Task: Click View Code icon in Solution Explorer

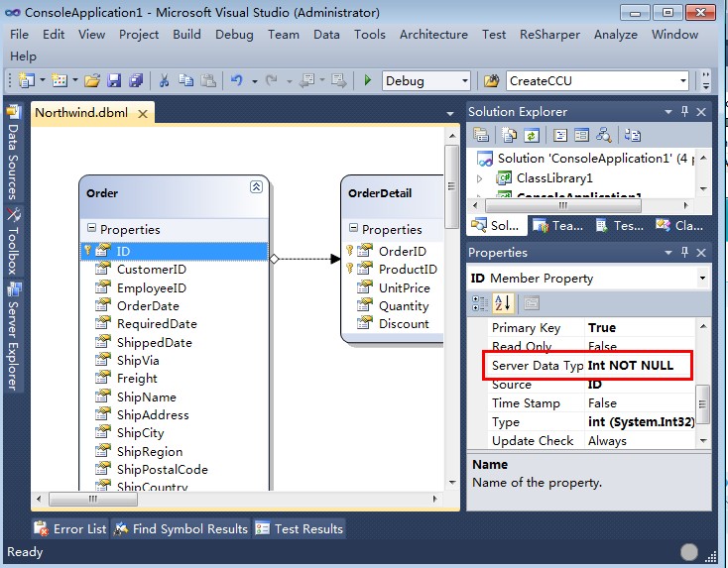Action: pos(560,135)
